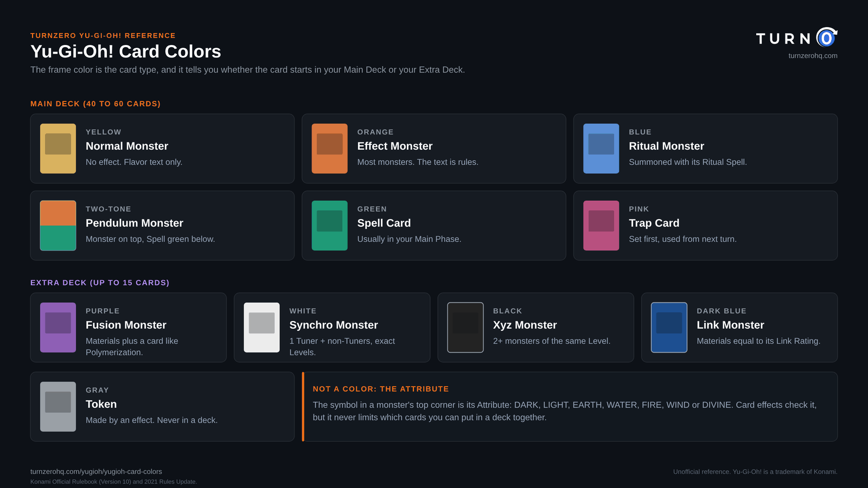This screenshot has width=868, height=488.
Task: Click 'Usually in your Main Phase.' text
Action: click(410, 239)
